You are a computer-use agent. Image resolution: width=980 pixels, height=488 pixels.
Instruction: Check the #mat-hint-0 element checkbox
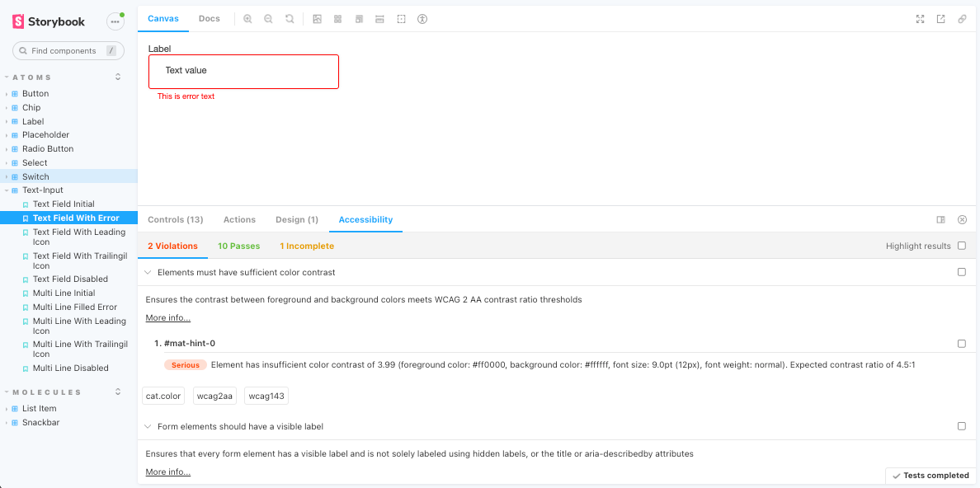[962, 344]
